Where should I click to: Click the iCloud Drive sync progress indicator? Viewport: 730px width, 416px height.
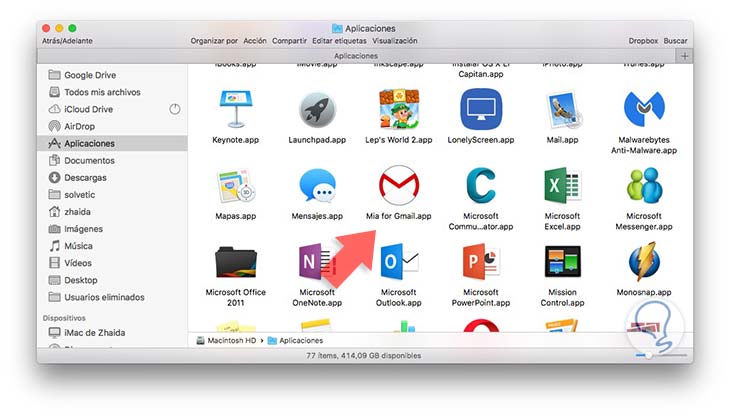pos(175,109)
